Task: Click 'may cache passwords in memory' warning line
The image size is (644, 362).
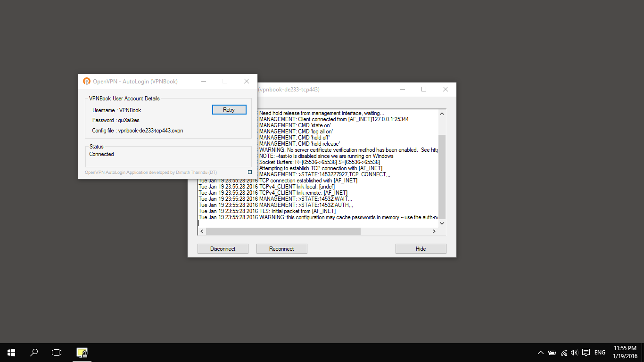Action: (318, 217)
